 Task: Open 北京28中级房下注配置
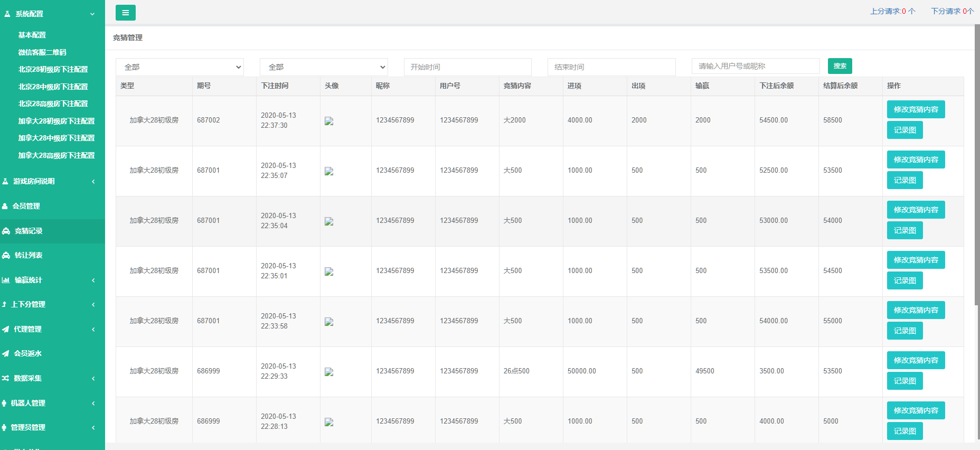point(53,87)
